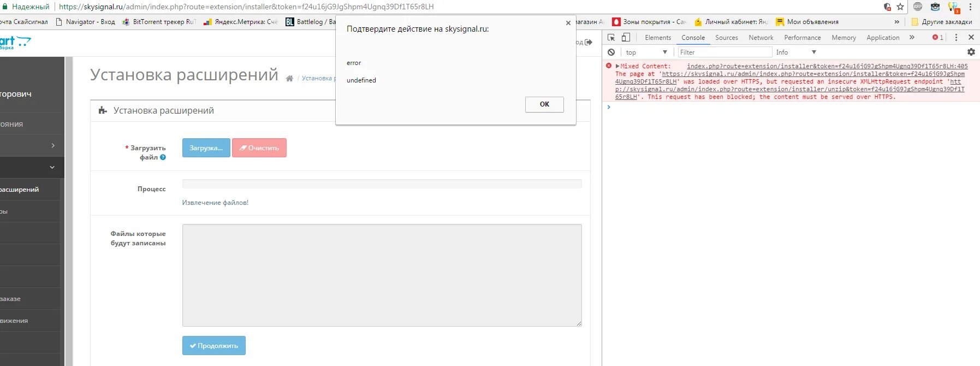Click the owl-face extension icon
The image size is (980, 366).
pos(935,7)
